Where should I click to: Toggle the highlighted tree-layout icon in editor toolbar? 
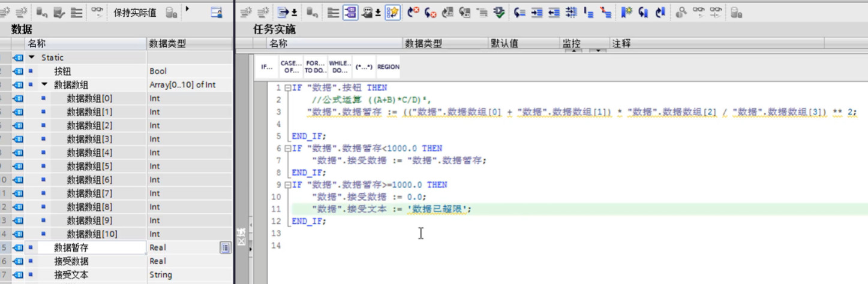pos(351,12)
